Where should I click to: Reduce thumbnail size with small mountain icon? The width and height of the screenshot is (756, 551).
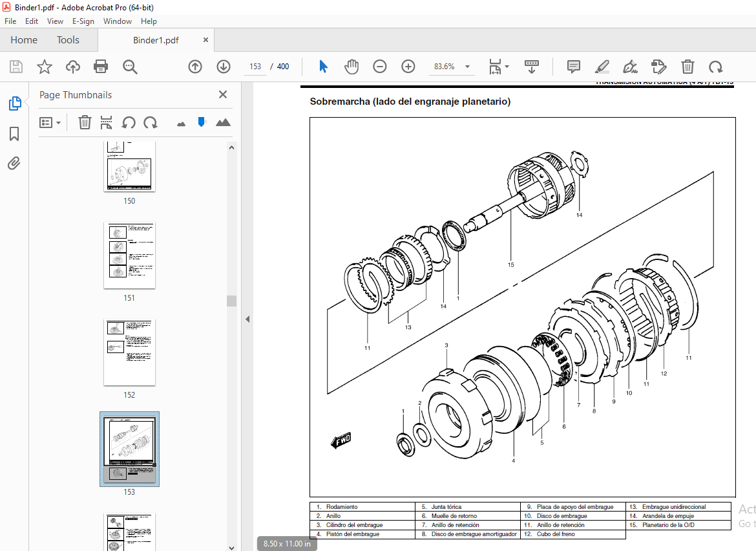point(182,124)
